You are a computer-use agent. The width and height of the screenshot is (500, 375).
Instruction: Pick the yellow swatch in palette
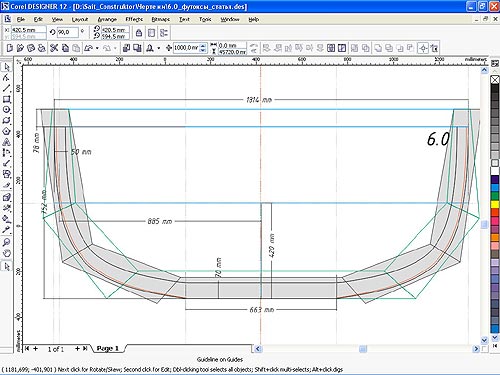[x=495, y=204]
